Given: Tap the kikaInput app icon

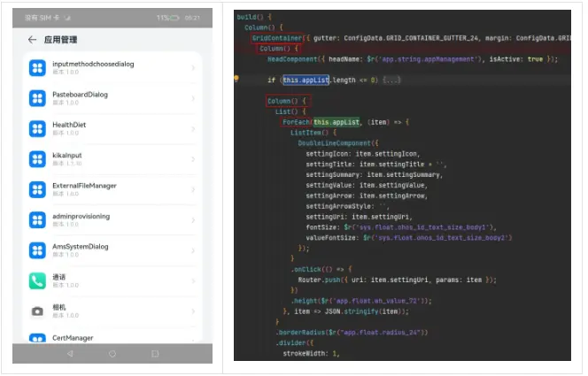Looking at the screenshot, I should [x=37, y=159].
